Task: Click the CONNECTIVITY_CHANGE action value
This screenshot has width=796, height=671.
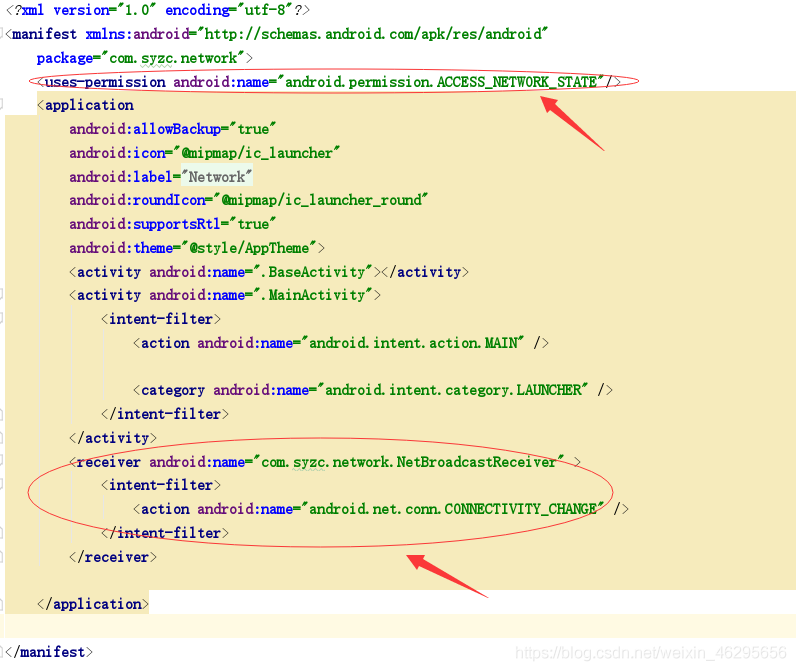Action: [453, 509]
